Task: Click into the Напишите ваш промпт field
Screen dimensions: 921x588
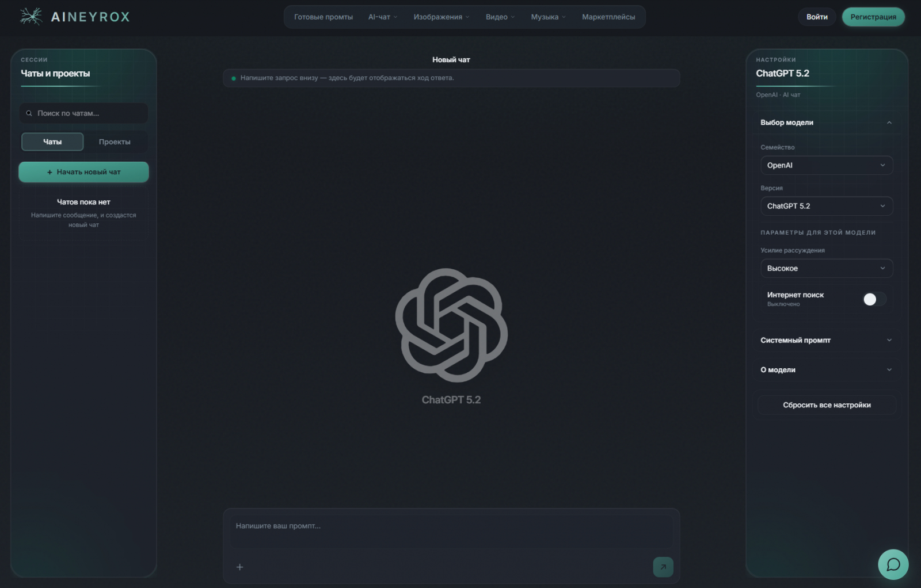Action: point(451,531)
